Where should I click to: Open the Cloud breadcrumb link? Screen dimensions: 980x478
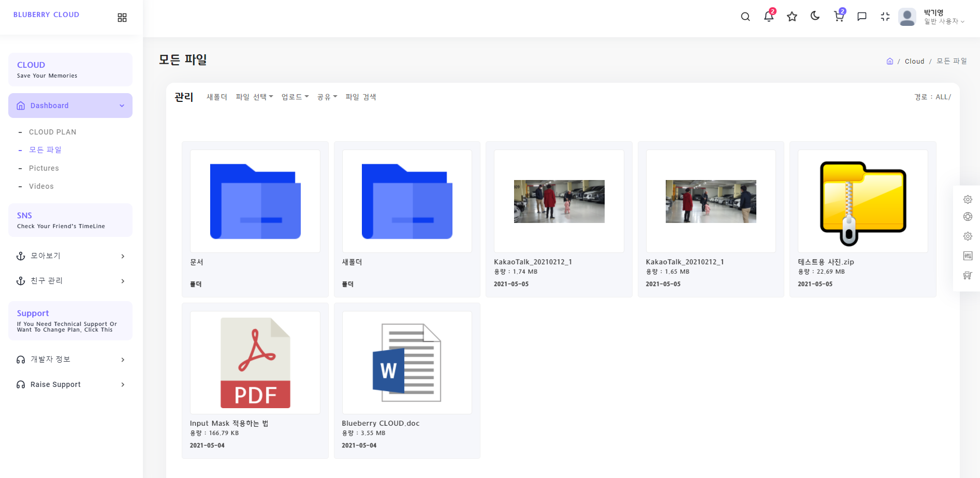[914, 61]
